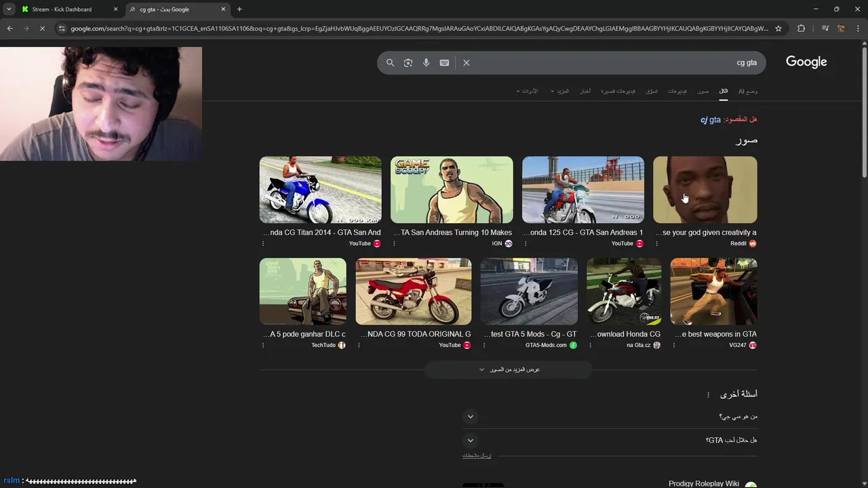Open Google Lens image search icon
This screenshot has height=488, width=868.
408,62
